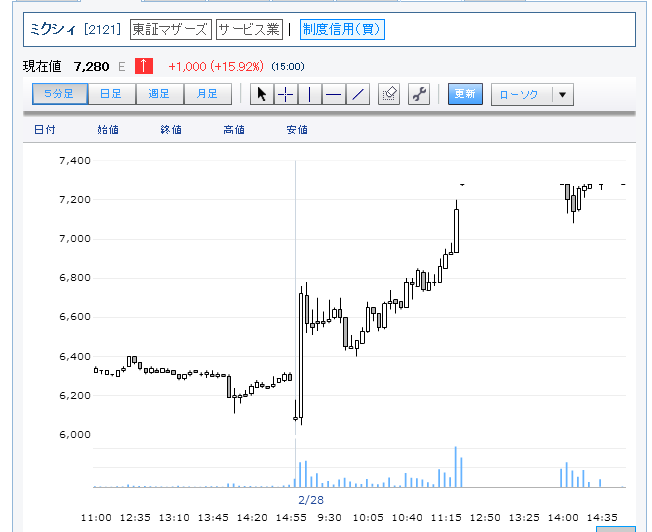
Task: Click the 現在値 label
Action: tap(42, 67)
